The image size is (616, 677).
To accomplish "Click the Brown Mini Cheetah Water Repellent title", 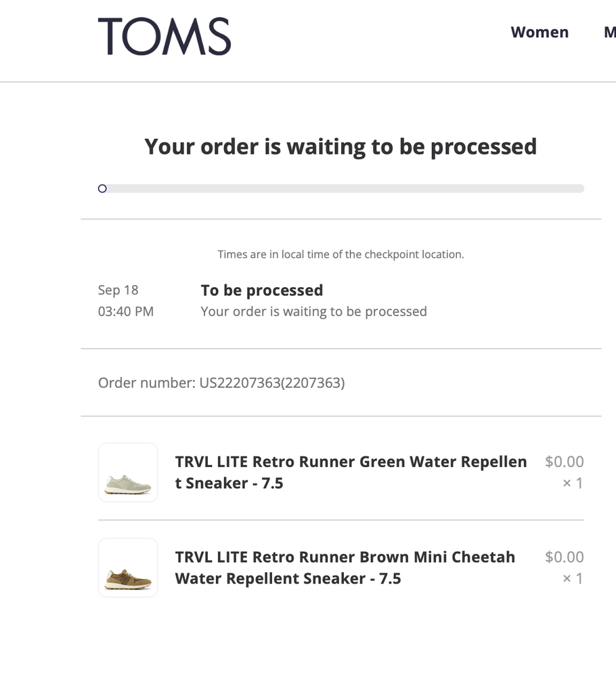I will click(346, 567).
